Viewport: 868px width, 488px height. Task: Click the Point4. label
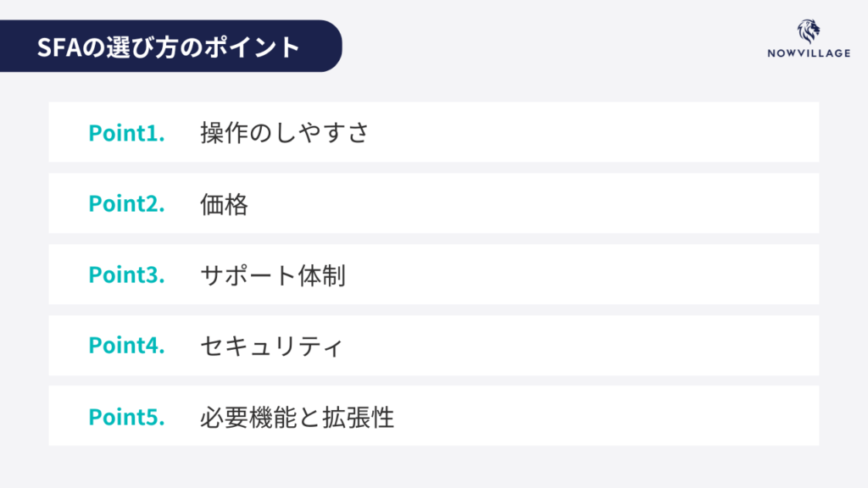126,346
